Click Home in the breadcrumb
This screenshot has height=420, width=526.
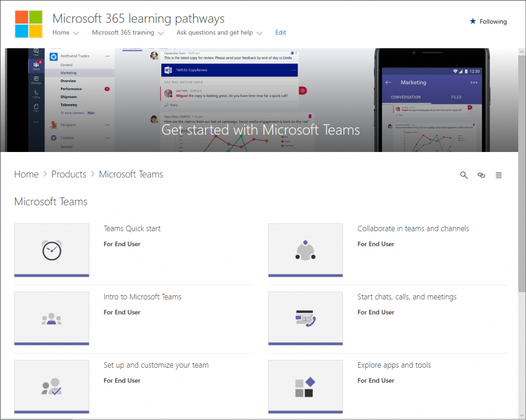[26, 174]
